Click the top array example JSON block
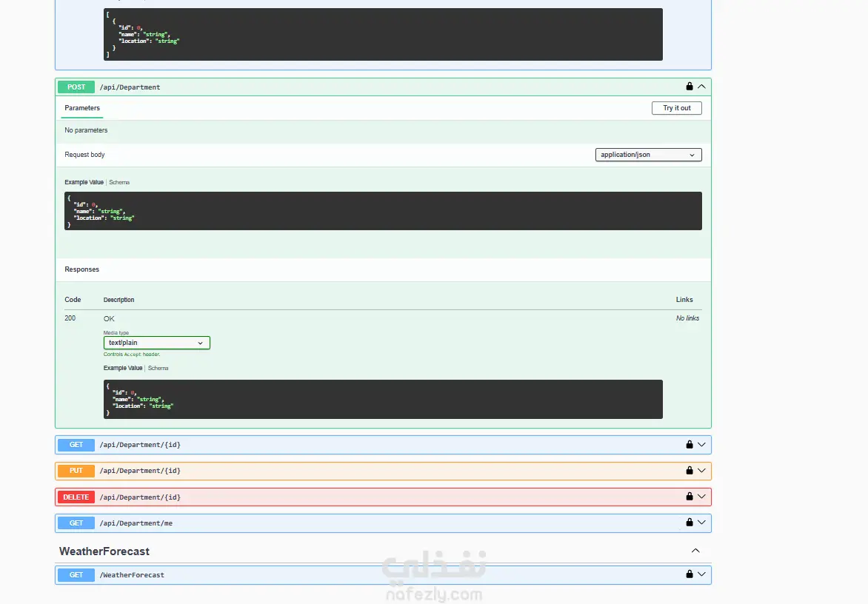The height and width of the screenshot is (604, 868). coord(383,34)
